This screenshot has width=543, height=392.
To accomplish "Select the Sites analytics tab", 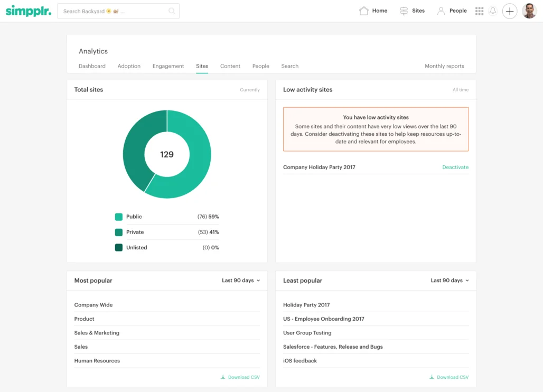I will pos(202,66).
